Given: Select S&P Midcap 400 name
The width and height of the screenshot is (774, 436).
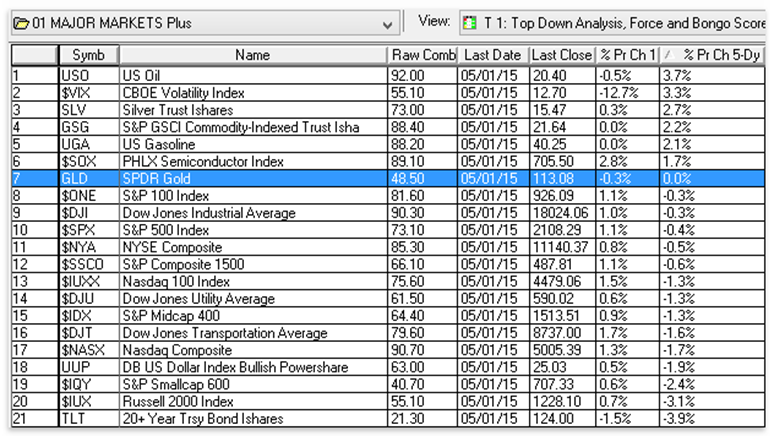Looking at the screenshot, I should pos(253,316).
